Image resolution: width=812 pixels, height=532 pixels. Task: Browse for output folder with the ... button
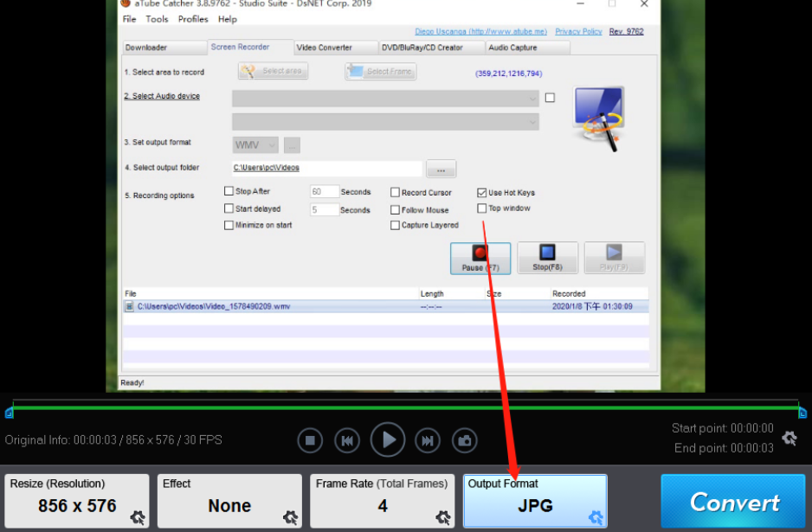coord(441,169)
